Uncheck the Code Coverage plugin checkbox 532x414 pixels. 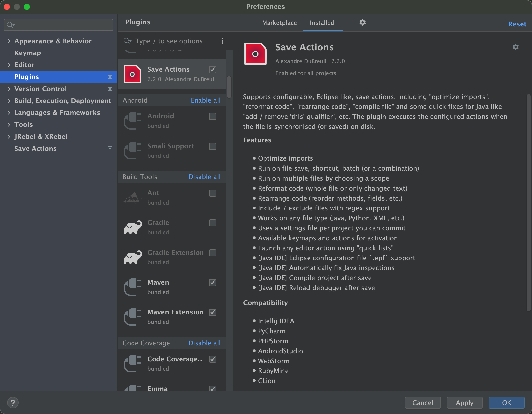click(x=213, y=359)
